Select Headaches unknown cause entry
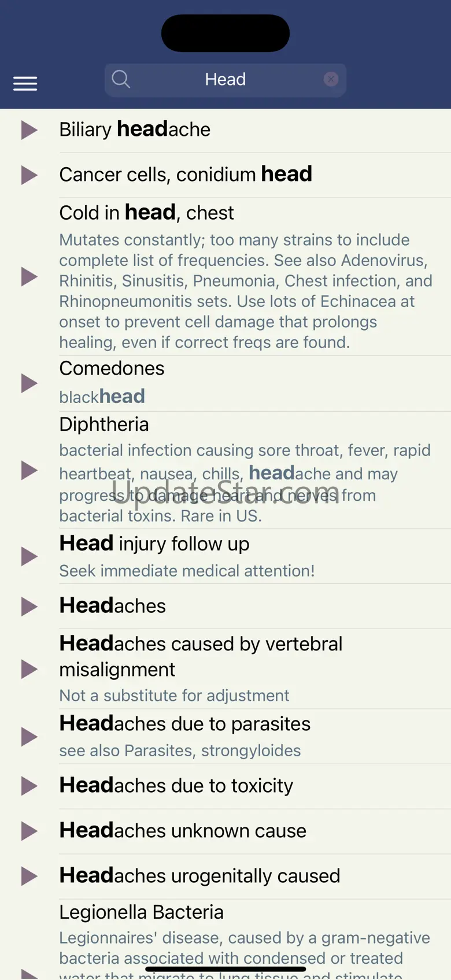The image size is (451, 980). point(183,831)
